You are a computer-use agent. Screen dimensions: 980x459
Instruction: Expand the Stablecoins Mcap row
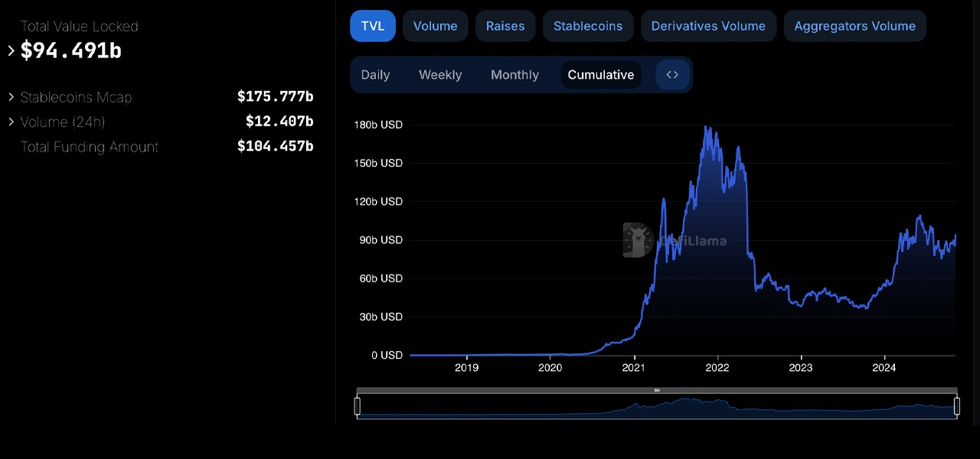pos(11,97)
